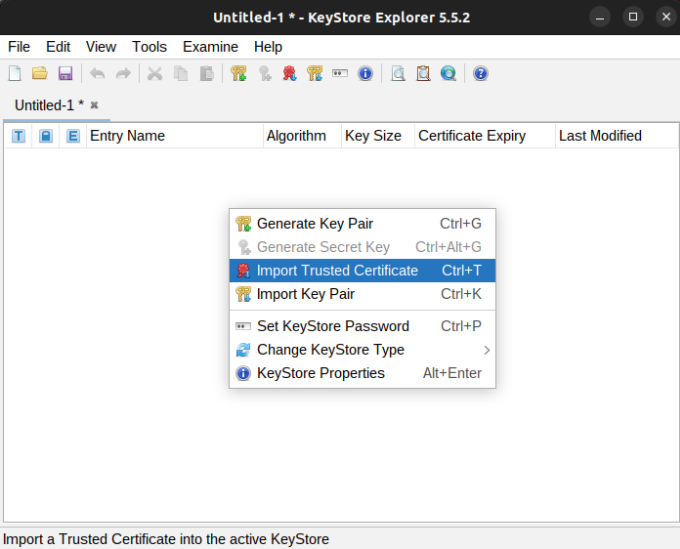Click the Generate Key Pair toolbar icon

[x=239, y=73]
